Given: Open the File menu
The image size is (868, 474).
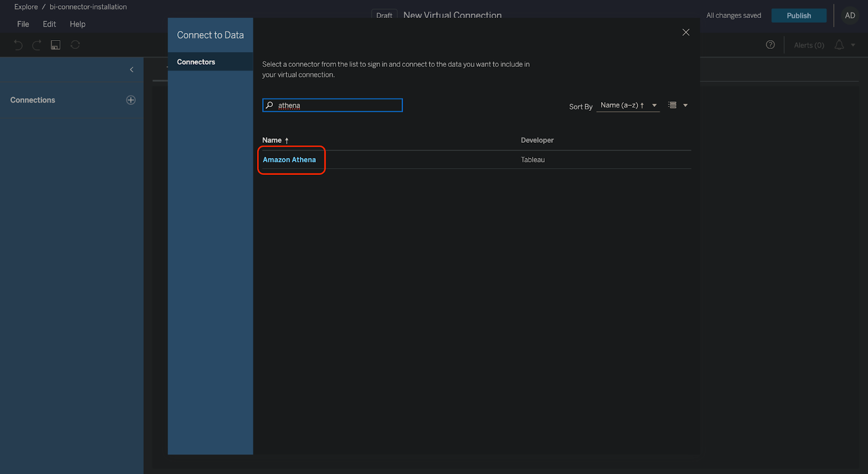Looking at the screenshot, I should click(23, 24).
